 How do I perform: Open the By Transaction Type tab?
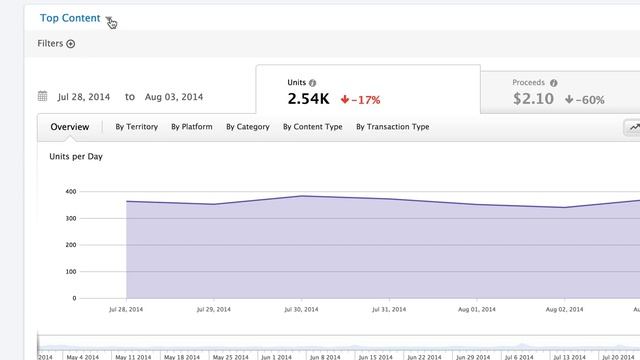tap(393, 127)
